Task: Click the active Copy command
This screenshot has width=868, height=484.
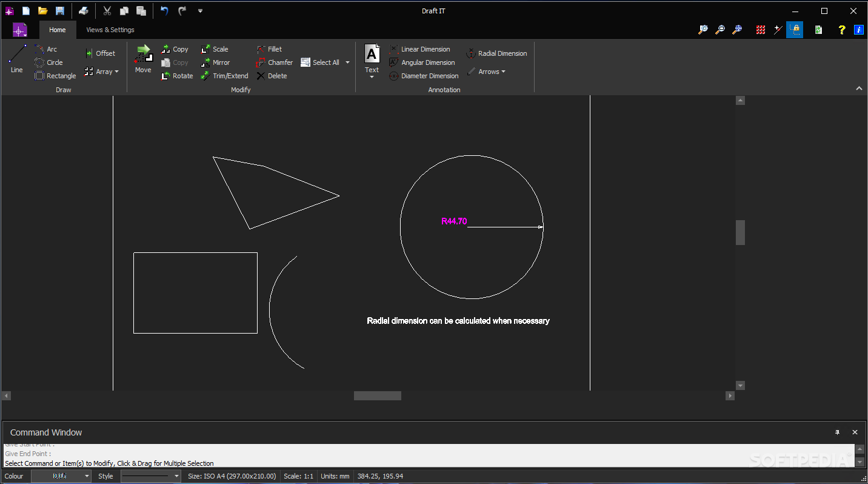Action: click(x=175, y=49)
